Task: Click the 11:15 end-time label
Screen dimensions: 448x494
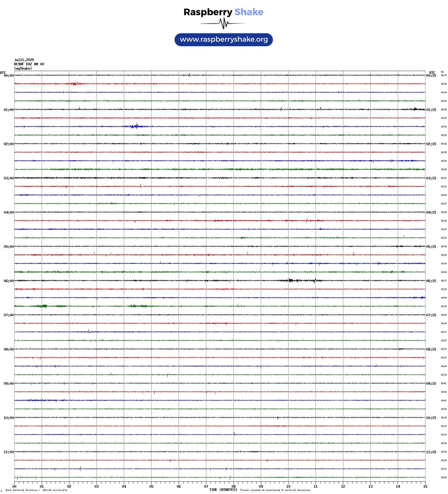Action: tap(431, 452)
